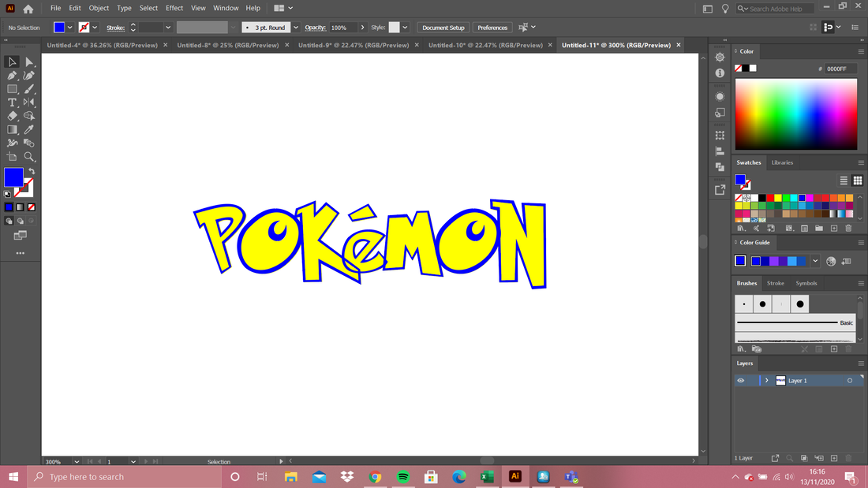Select the Eyedropper tool

point(29,129)
